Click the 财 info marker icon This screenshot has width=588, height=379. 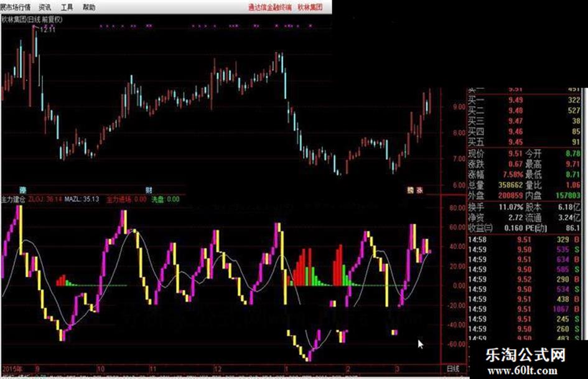pyautogui.click(x=149, y=190)
